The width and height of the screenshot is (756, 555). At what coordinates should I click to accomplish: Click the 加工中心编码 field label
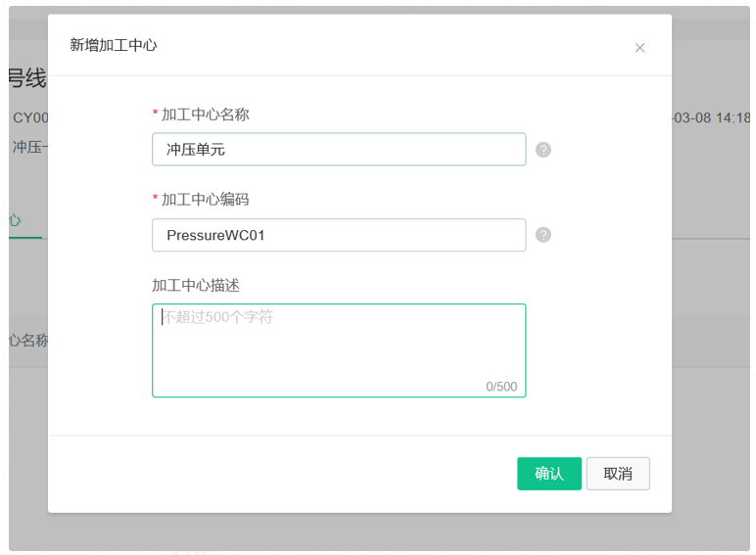click(206, 200)
